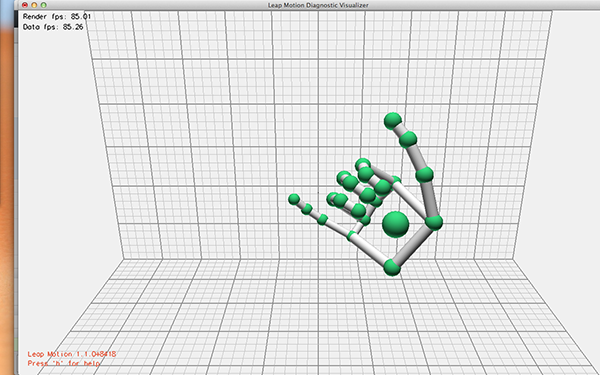Select the lowest wrist joint sphere

pyautogui.click(x=392, y=267)
